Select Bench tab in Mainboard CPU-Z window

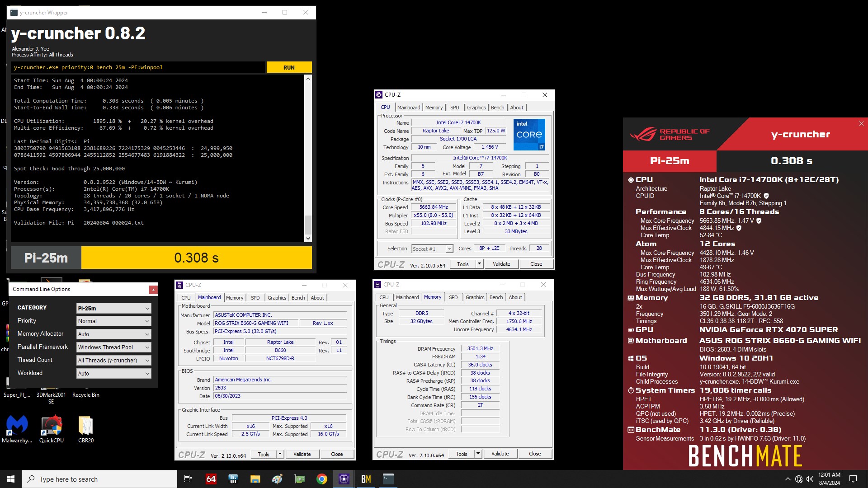(x=298, y=298)
